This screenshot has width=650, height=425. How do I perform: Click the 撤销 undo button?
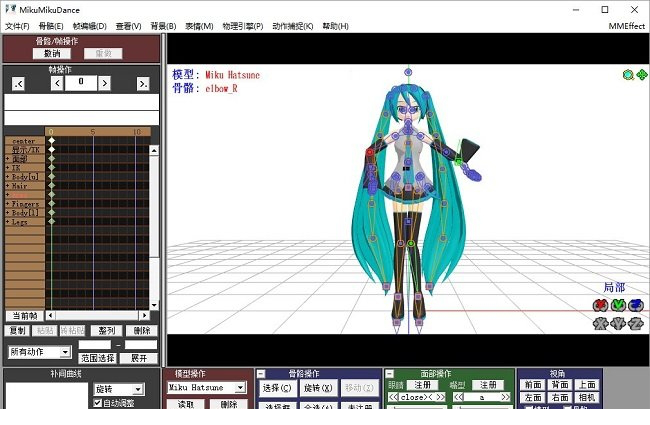52,53
